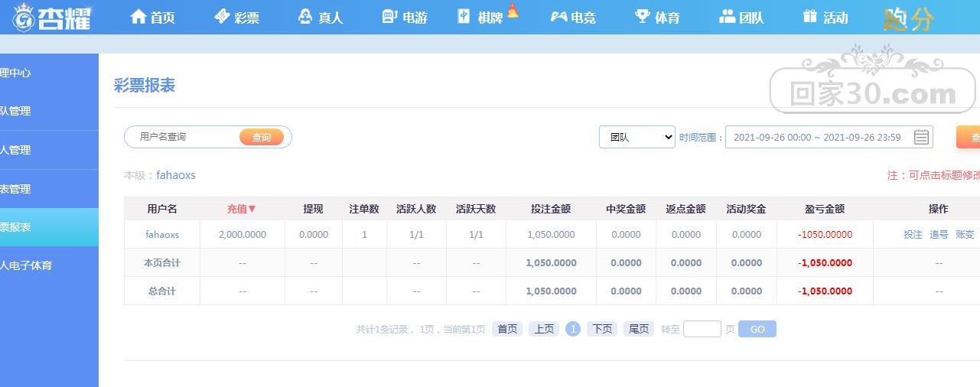Click the 彩票报表 page title
Image resolution: width=980 pixels, height=387 pixels.
pyautogui.click(x=145, y=86)
